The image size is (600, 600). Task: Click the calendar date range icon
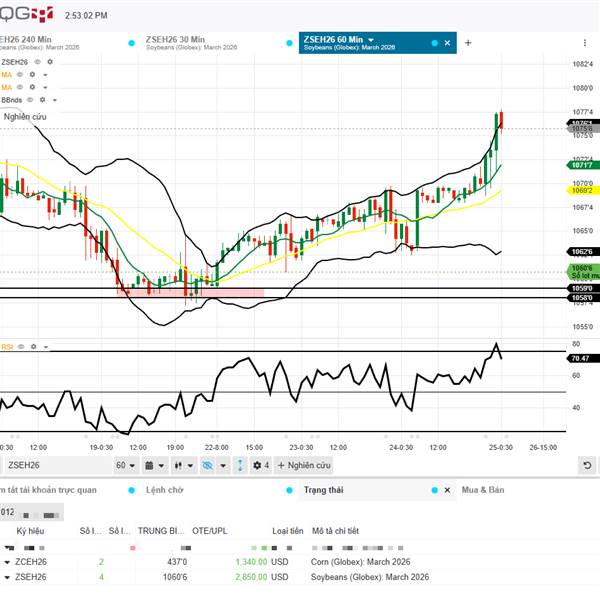pos(151,466)
